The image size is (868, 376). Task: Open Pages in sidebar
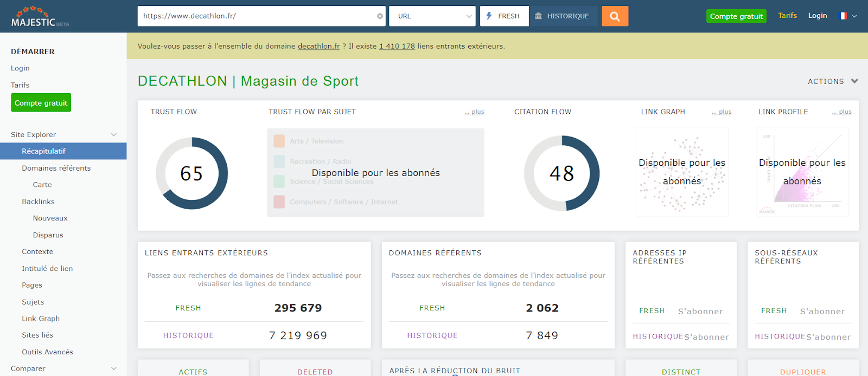coord(32,286)
